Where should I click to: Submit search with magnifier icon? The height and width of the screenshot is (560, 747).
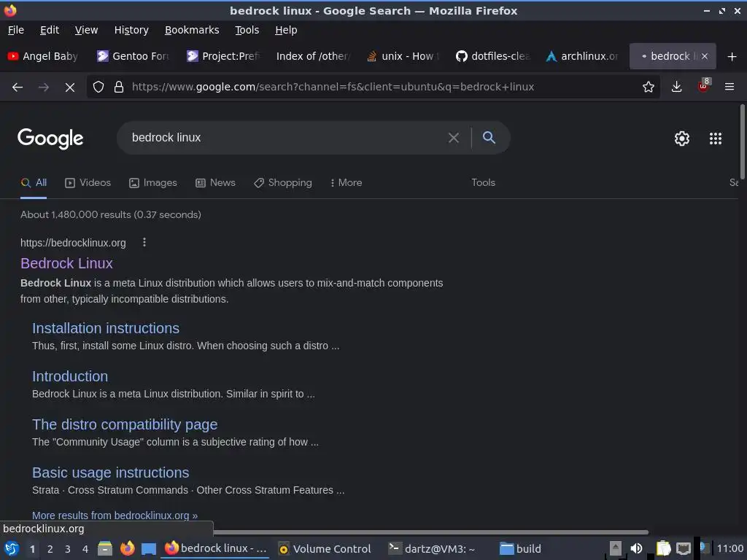click(x=489, y=138)
